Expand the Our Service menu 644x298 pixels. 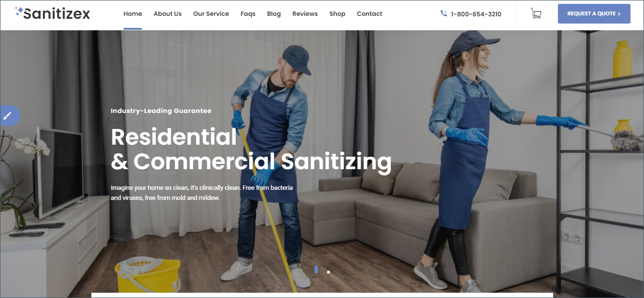pyautogui.click(x=211, y=14)
